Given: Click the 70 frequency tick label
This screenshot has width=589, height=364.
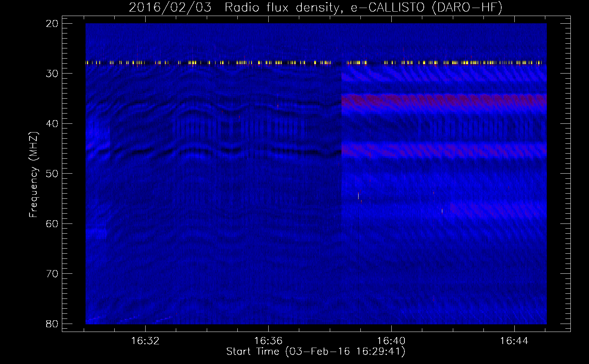Looking at the screenshot, I should (52, 274).
